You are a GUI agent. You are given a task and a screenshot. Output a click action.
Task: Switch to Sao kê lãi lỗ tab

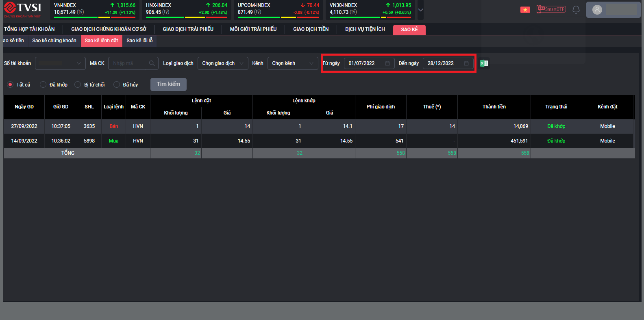click(139, 41)
